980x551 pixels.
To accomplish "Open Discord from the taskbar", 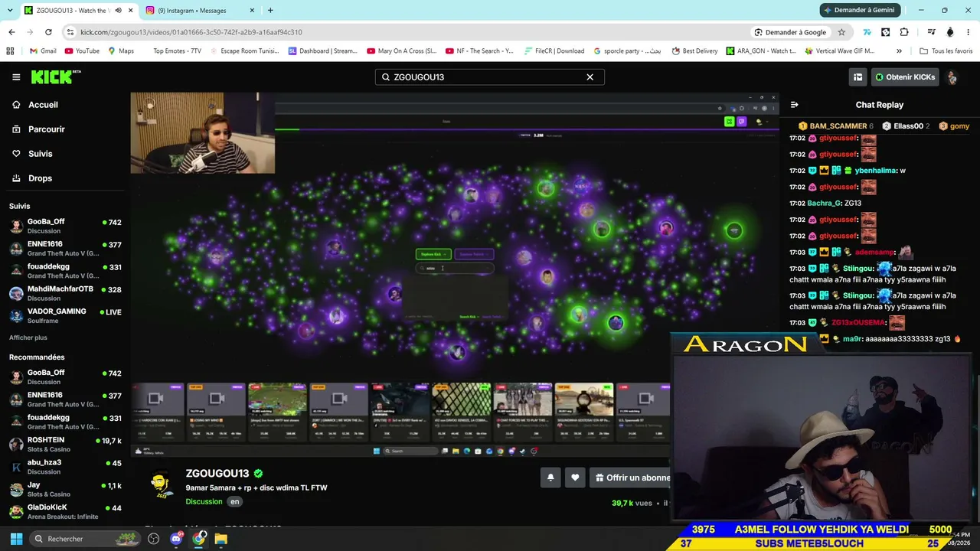I will coord(176,539).
